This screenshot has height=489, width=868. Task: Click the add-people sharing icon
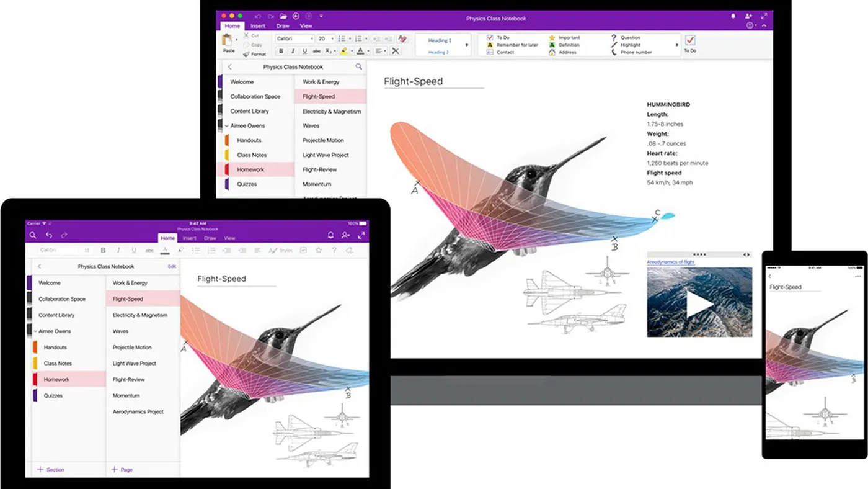coord(749,17)
